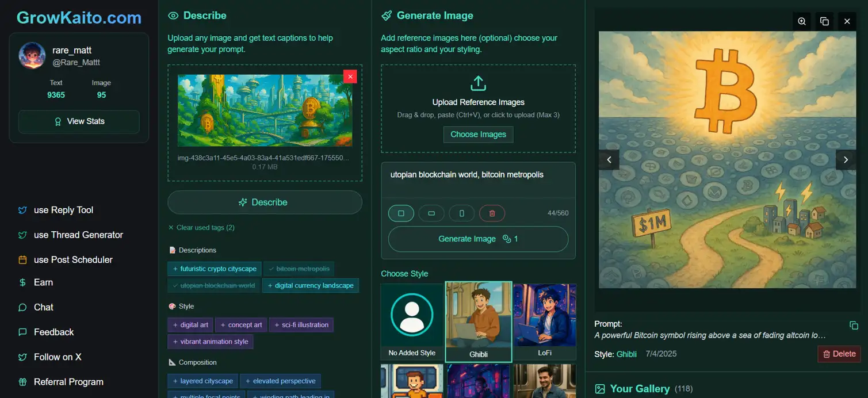Remove the uploaded image with the red X

point(350,76)
